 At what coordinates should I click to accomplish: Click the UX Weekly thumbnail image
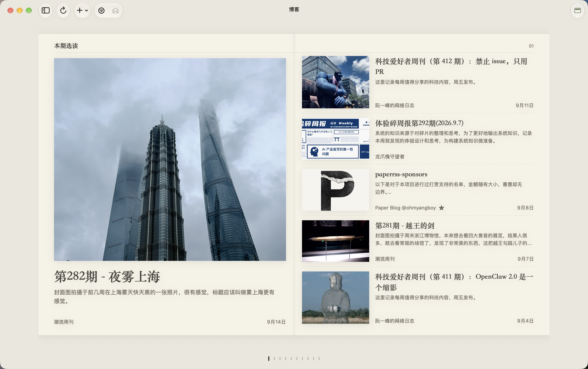336,139
